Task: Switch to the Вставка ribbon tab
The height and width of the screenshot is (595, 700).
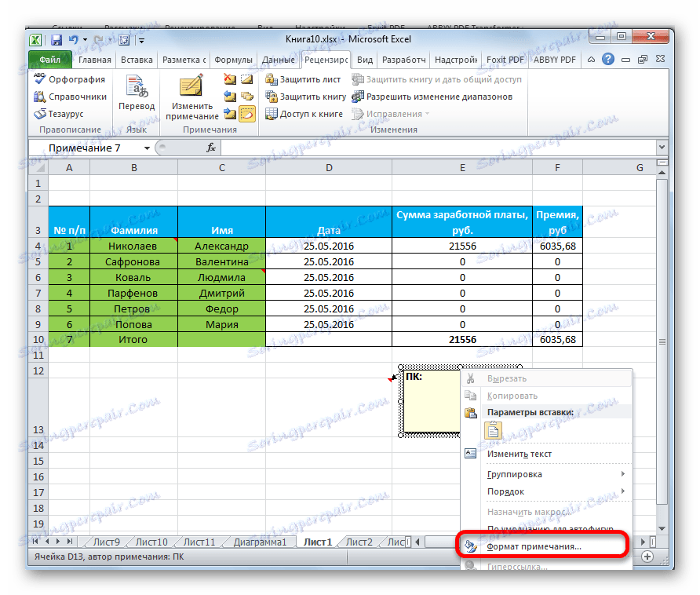Action: (137, 60)
